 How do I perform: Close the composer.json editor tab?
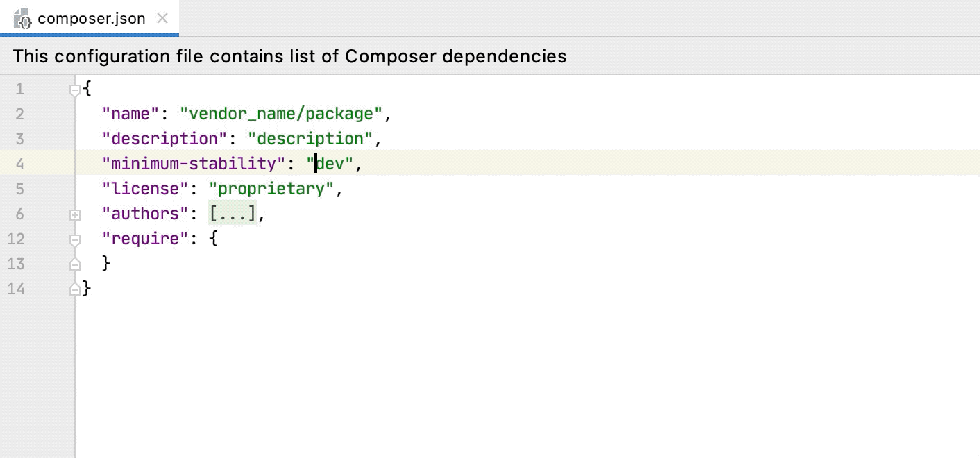[162, 19]
